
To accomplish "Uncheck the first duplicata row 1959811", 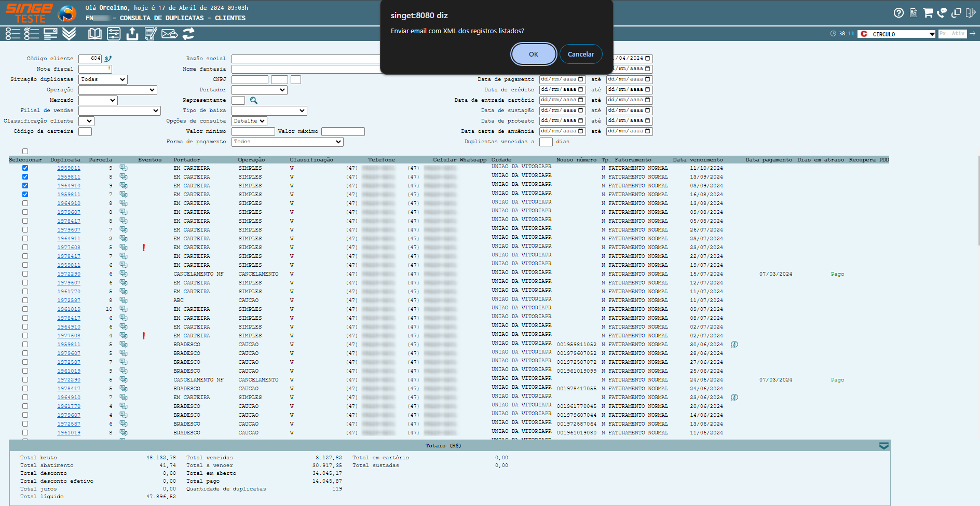I will (25, 168).
